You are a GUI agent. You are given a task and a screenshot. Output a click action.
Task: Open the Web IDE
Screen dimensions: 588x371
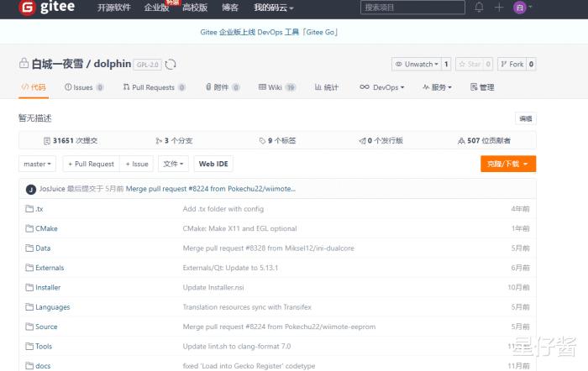(x=213, y=164)
